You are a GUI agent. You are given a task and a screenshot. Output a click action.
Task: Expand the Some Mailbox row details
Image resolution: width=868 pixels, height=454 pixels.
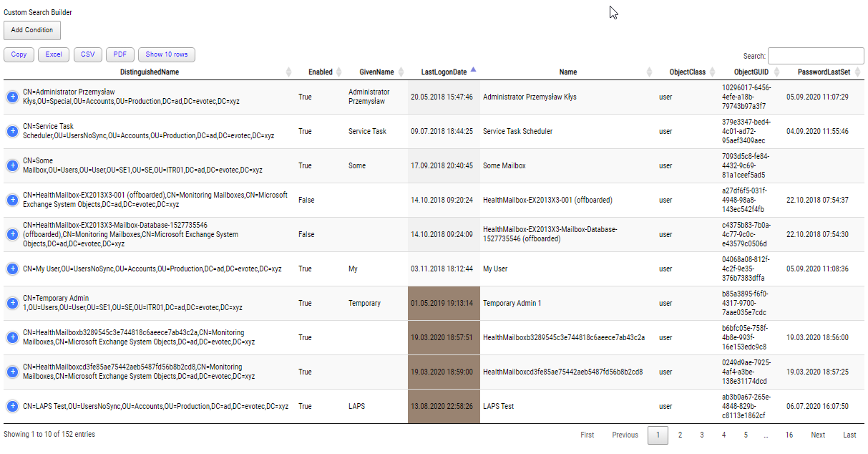[x=11, y=165]
